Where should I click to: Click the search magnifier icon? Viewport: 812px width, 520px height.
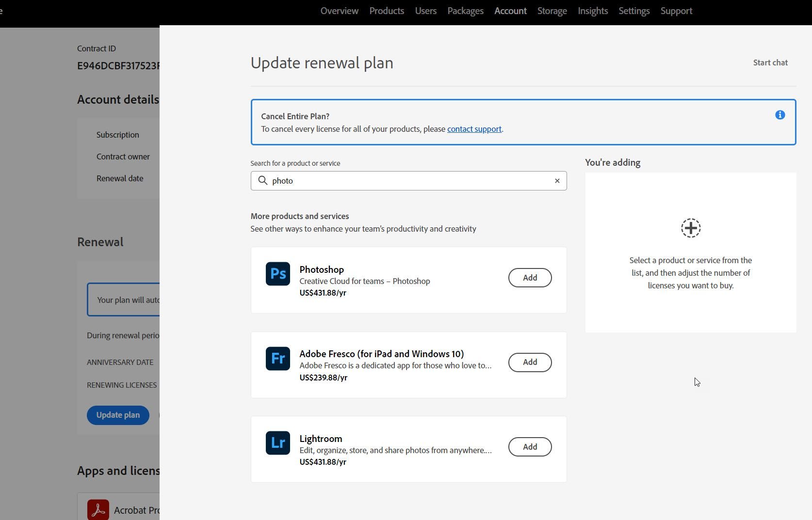(x=263, y=180)
